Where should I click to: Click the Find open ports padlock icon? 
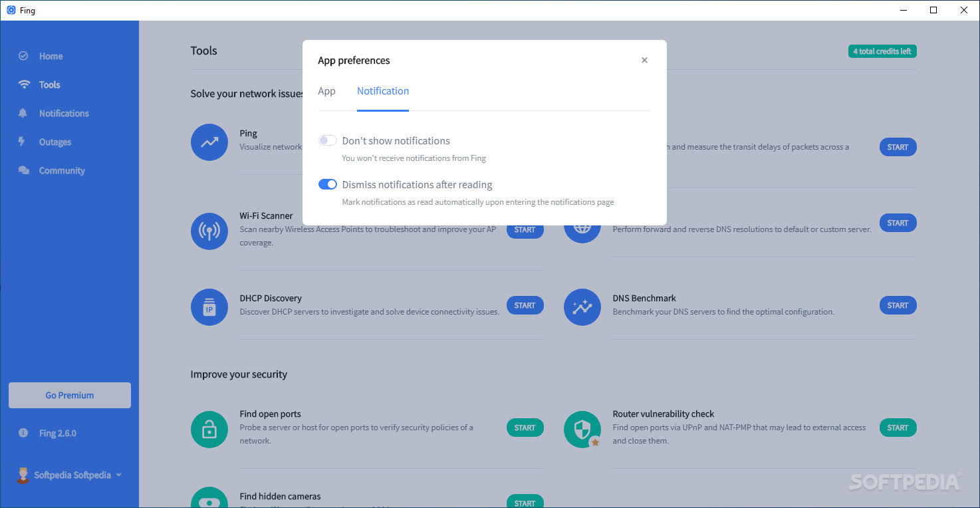209,429
